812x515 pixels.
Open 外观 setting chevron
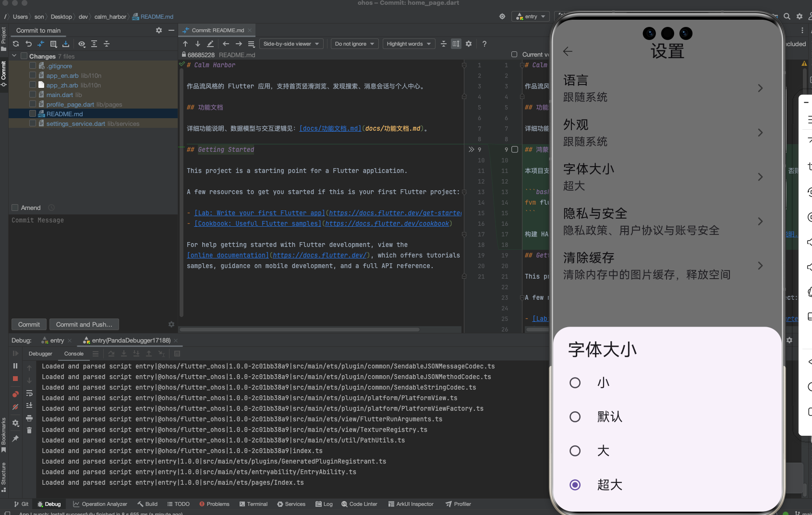click(x=760, y=133)
